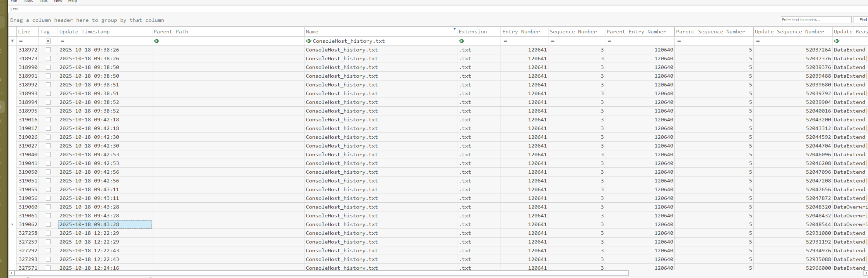The width and height of the screenshot is (868, 278).
Task: Sort by the Update Timestamp column header
Action: (x=105, y=32)
